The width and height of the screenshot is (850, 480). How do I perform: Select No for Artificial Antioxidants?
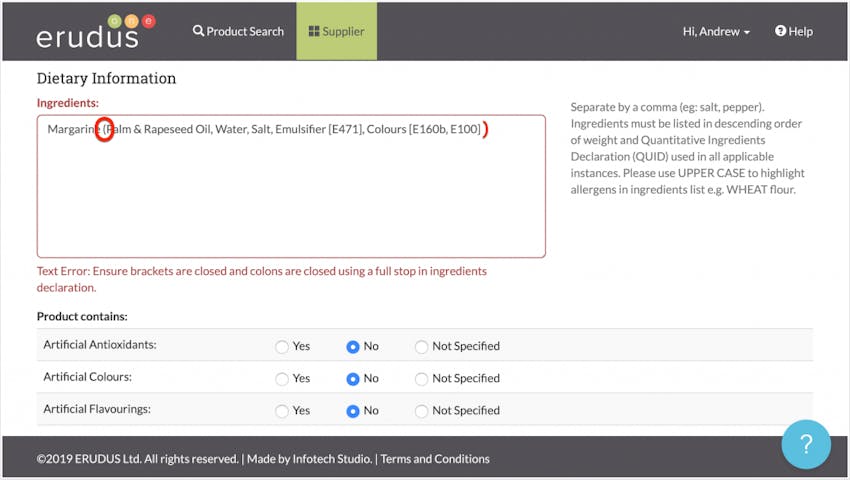352,347
